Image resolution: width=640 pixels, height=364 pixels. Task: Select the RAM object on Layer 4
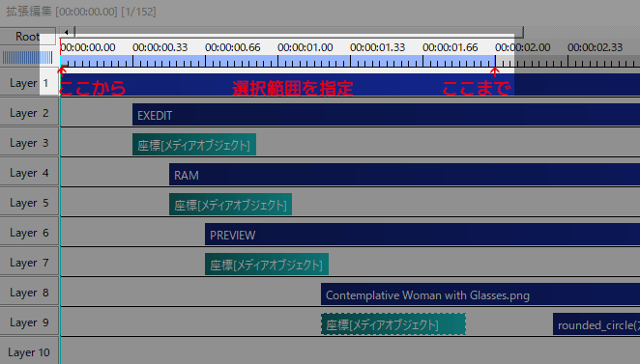point(404,175)
